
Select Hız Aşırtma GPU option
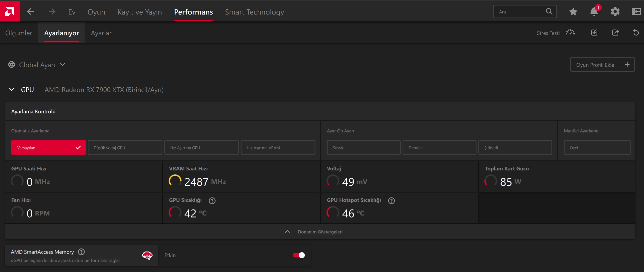[201, 148]
